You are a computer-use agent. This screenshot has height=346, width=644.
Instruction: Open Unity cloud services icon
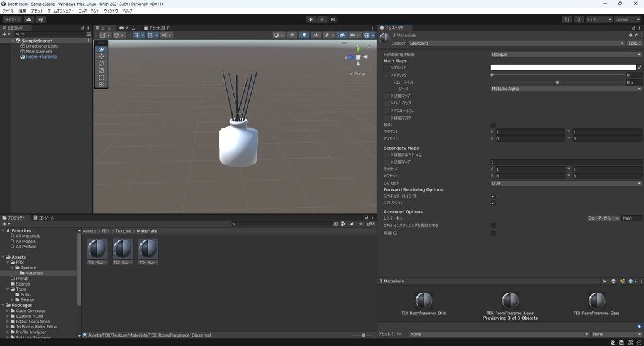[29, 20]
